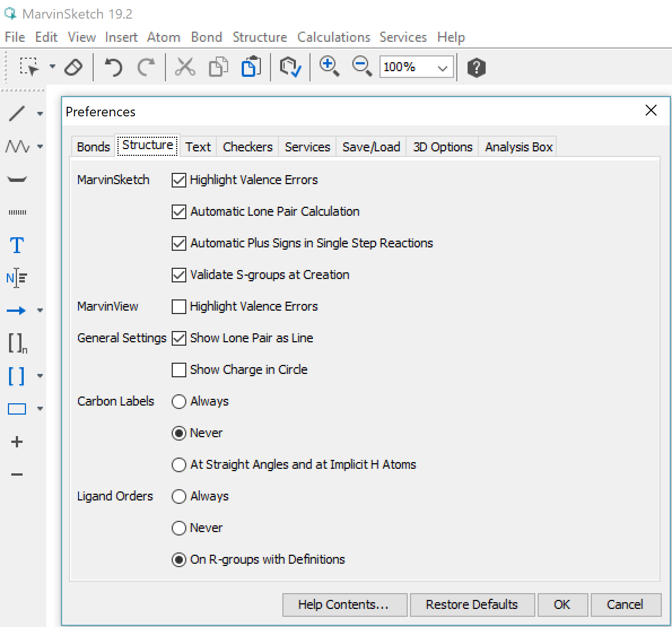
Task: Uncheck Automatic Lone Pair Calculation
Action: [179, 211]
